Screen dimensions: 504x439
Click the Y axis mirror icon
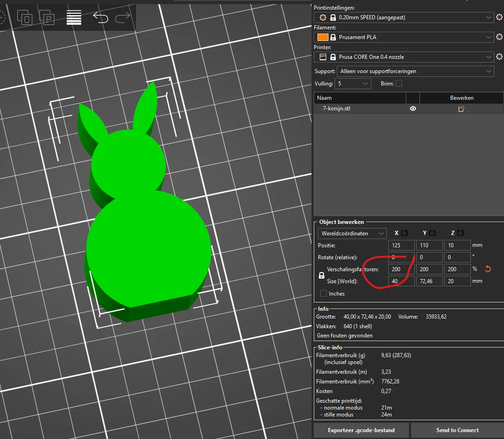432,233
